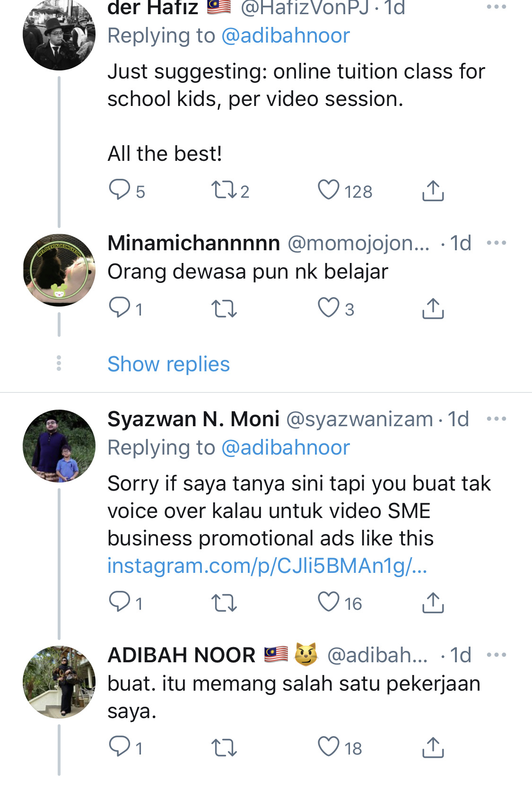The height and width of the screenshot is (790, 532).
Task: Expand hidden replies with Show replies
Action: click(168, 364)
